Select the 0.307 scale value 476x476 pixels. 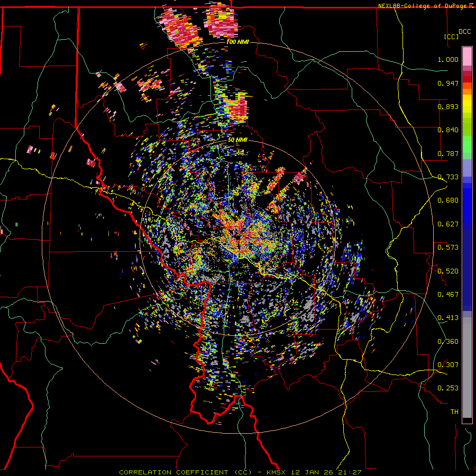(x=448, y=365)
